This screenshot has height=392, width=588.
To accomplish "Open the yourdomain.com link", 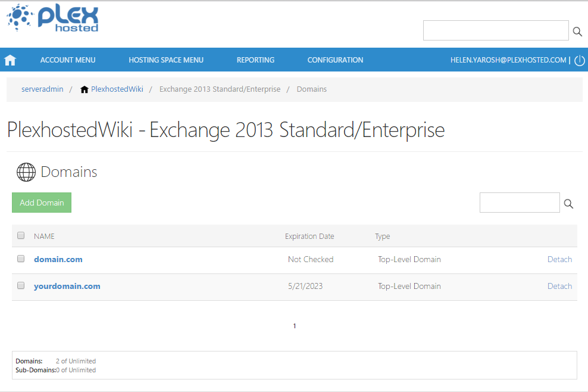I will 67,286.
